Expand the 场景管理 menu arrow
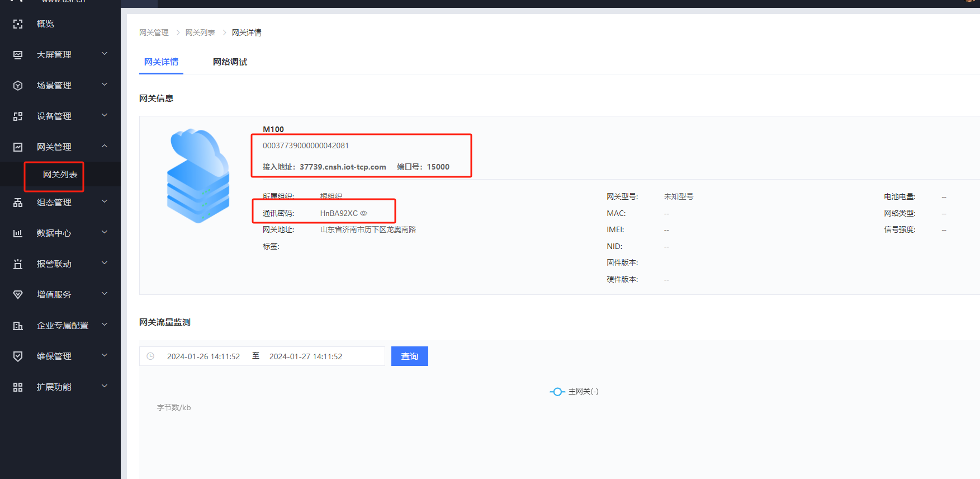The width and height of the screenshot is (980, 479). (105, 84)
